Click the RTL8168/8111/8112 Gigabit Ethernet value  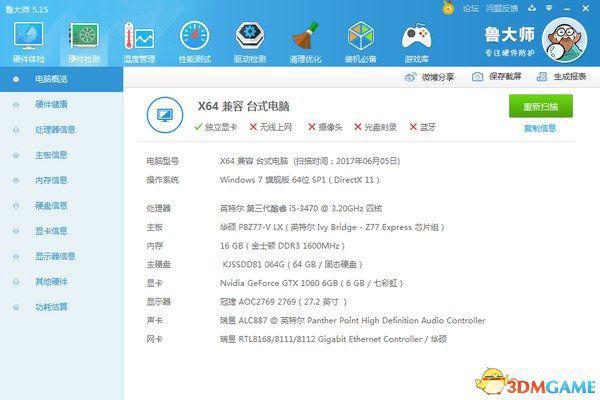(333, 339)
